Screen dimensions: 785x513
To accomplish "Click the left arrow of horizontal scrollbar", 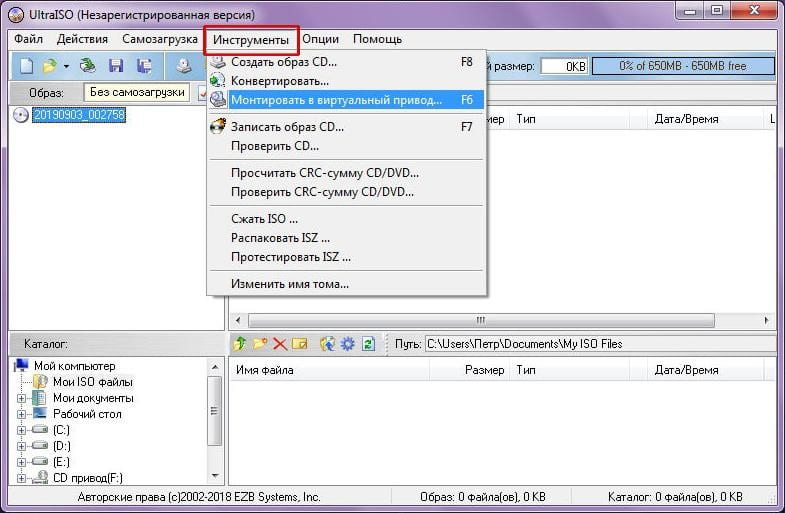I will click(238, 320).
